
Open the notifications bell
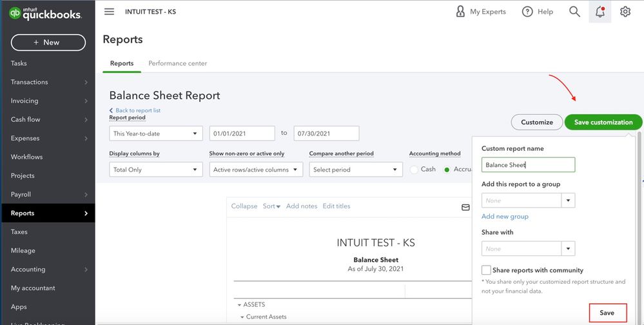[x=600, y=12]
